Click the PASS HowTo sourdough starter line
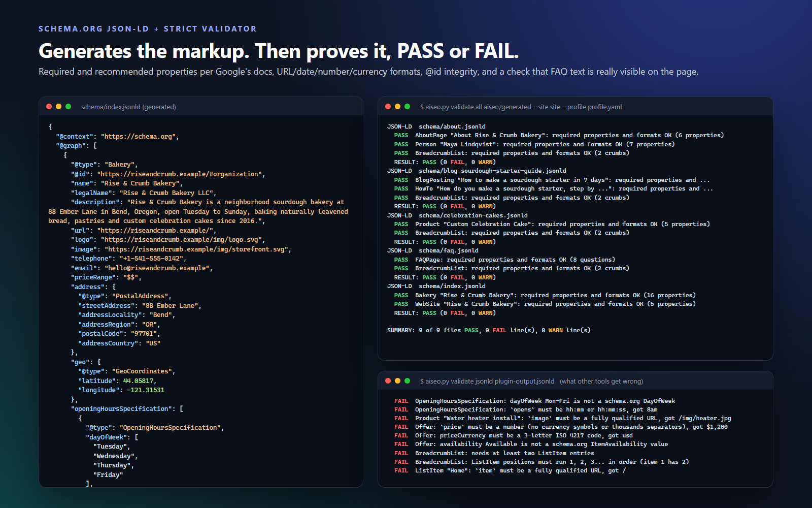 click(554, 188)
